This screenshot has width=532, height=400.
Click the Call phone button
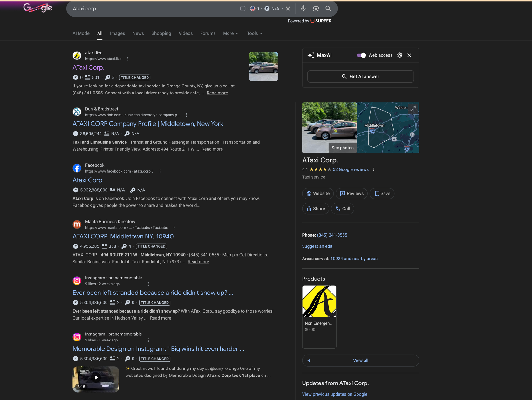pos(343,209)
